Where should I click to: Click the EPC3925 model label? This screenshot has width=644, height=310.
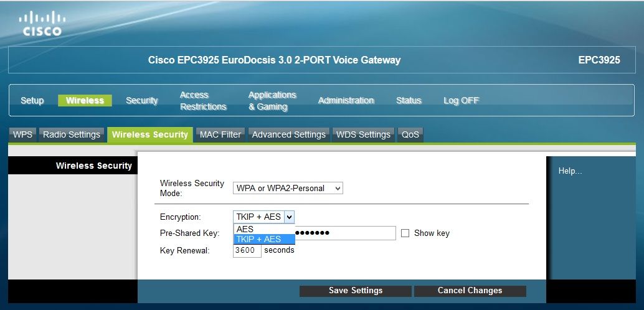[x=599, y=60]
